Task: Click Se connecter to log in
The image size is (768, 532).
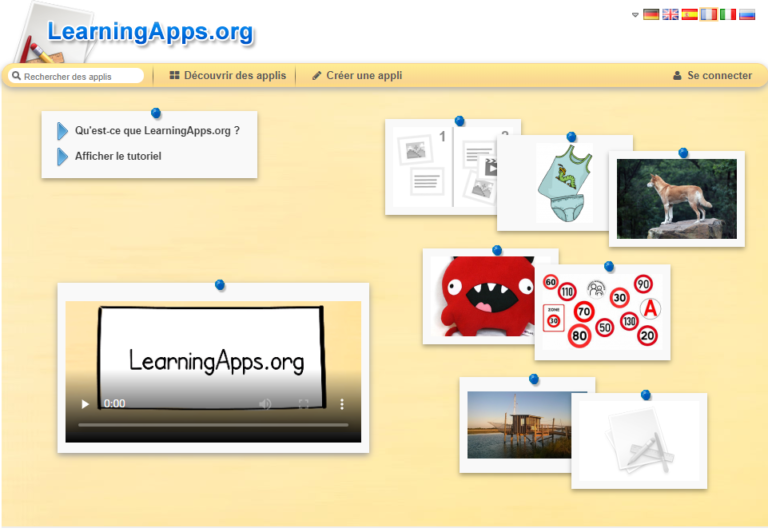Action: [713, 75]
